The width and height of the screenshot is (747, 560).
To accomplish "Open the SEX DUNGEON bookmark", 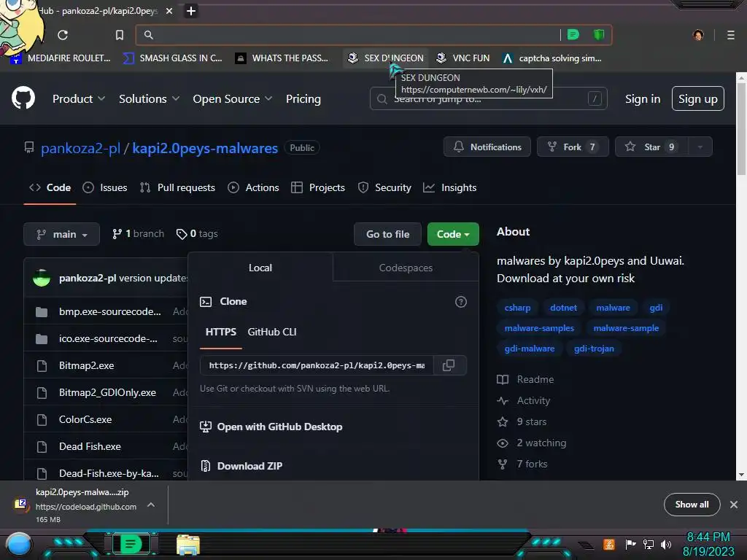I will 385,58.
